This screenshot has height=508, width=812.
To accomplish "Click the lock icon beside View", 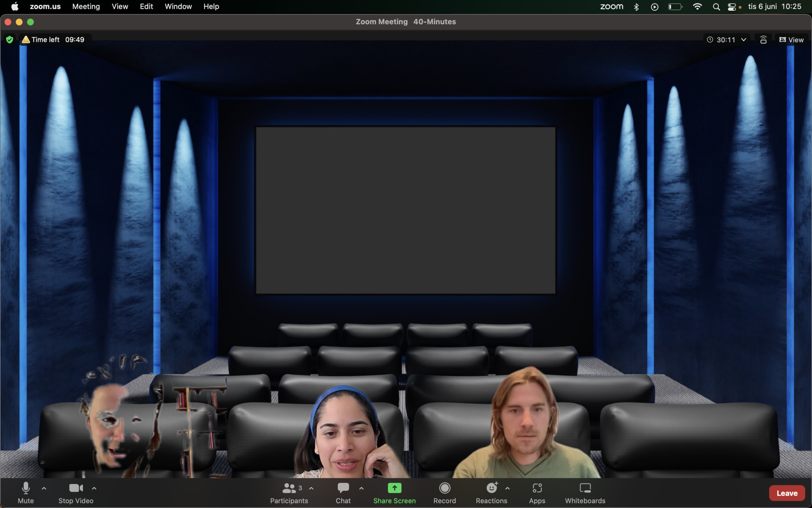I will tap(763, 40).
